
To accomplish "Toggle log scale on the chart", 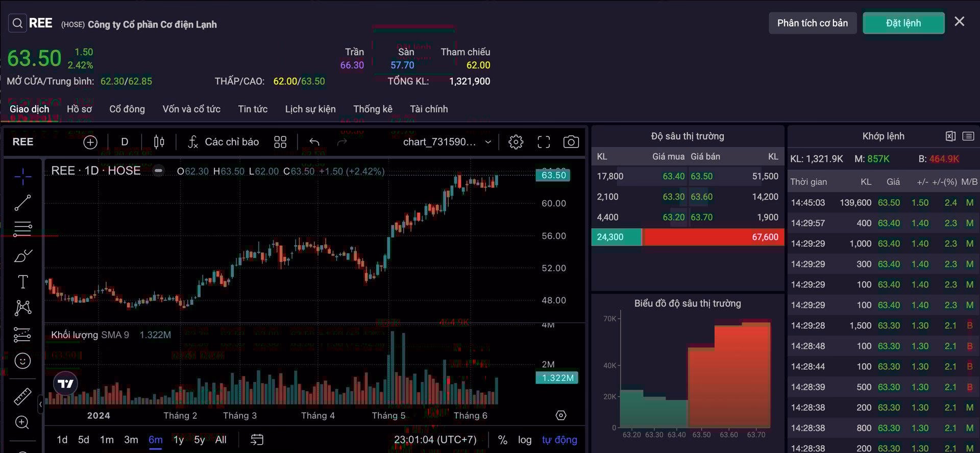I will tap(525, 440).
